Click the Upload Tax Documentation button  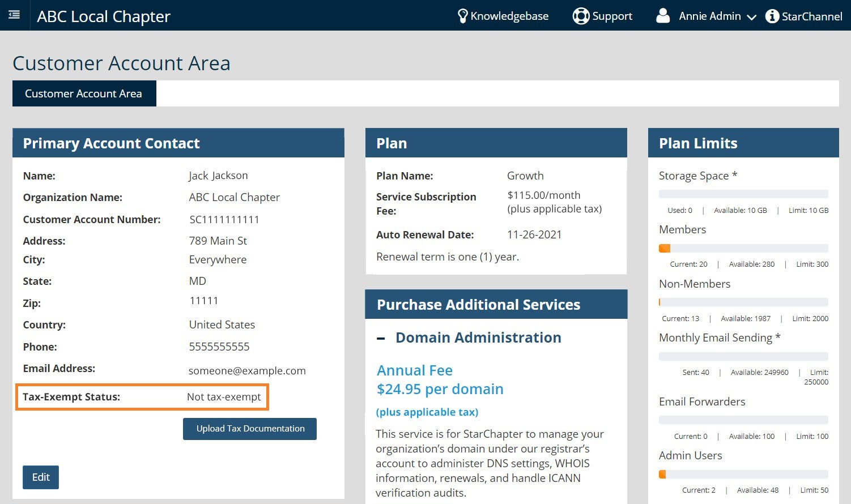tap(250, 429)
